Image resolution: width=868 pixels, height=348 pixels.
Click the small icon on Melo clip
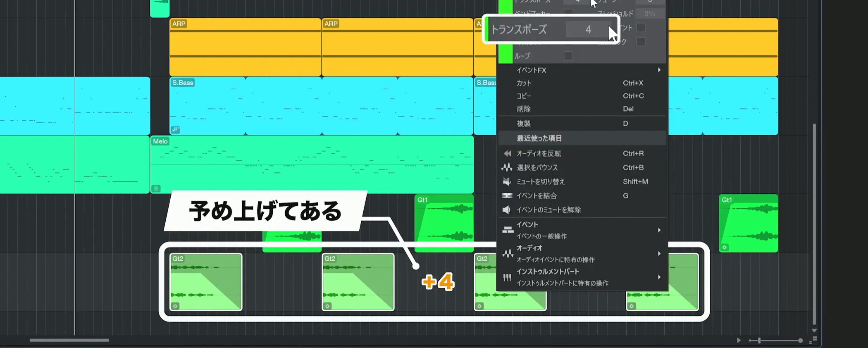click(x=156, y=188)
